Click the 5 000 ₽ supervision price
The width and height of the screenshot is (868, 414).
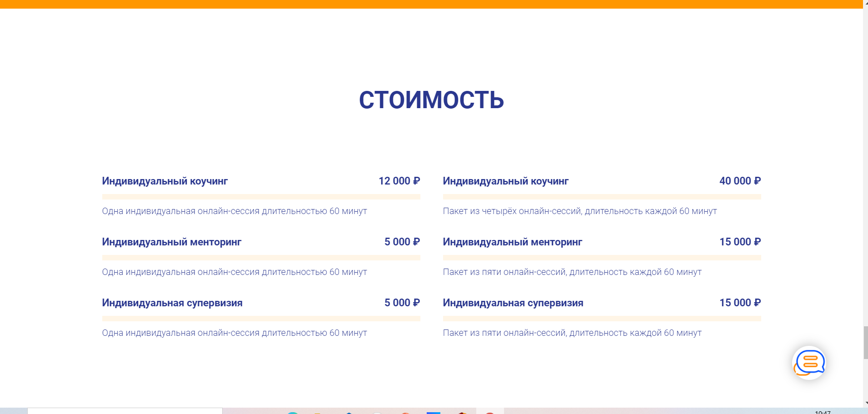click(x=402, y=303)
